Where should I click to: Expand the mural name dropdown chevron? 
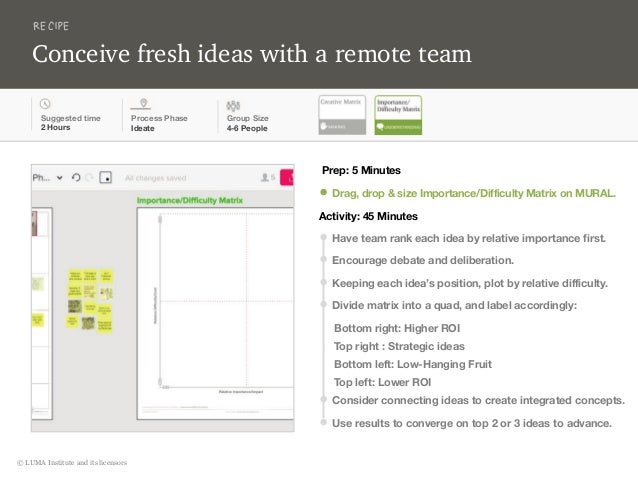pos(59,178)
